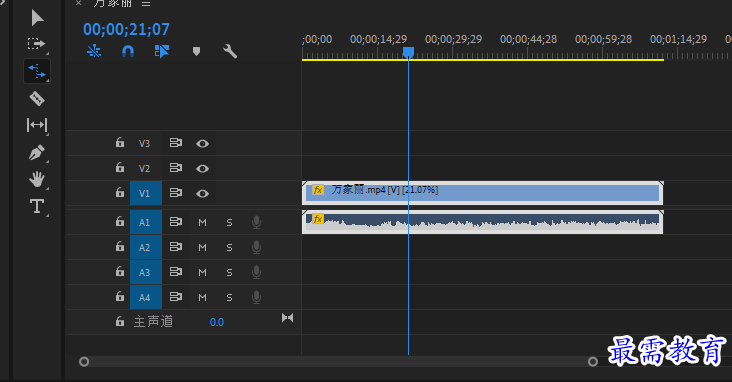Select the audio clip on A1

coord(483,222)
